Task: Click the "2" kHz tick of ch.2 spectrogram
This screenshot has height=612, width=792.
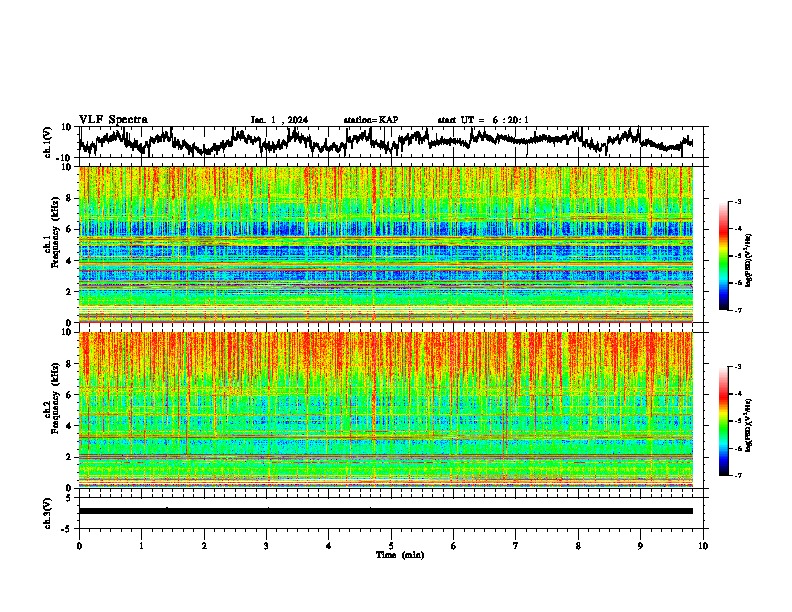Action: pyautogui.click(x=69, y=457)
